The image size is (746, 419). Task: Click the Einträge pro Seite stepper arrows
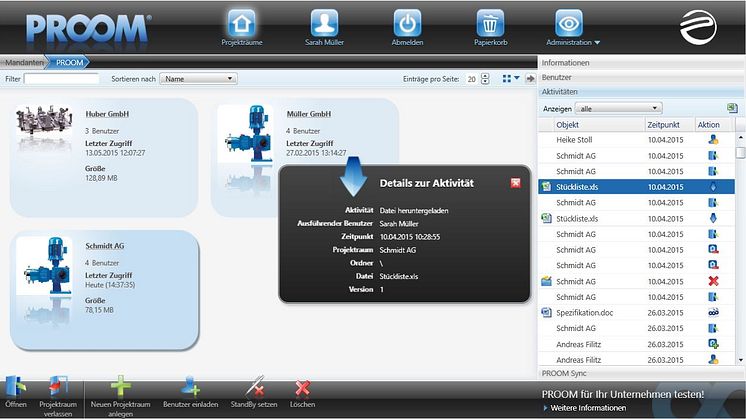pyautogui.click(x=485, y=79)
